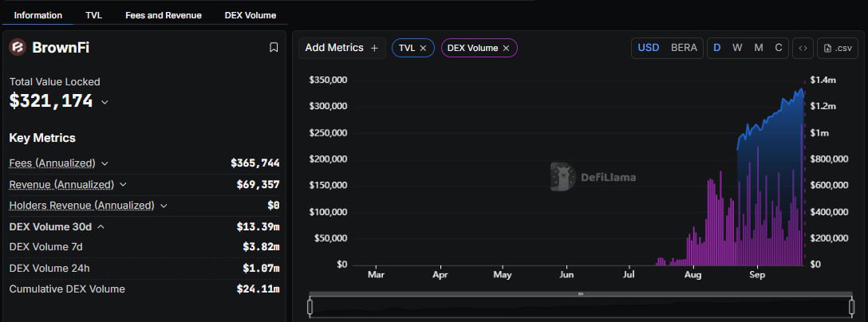Click the DEX Volume 24h row label

click(49, 269)
